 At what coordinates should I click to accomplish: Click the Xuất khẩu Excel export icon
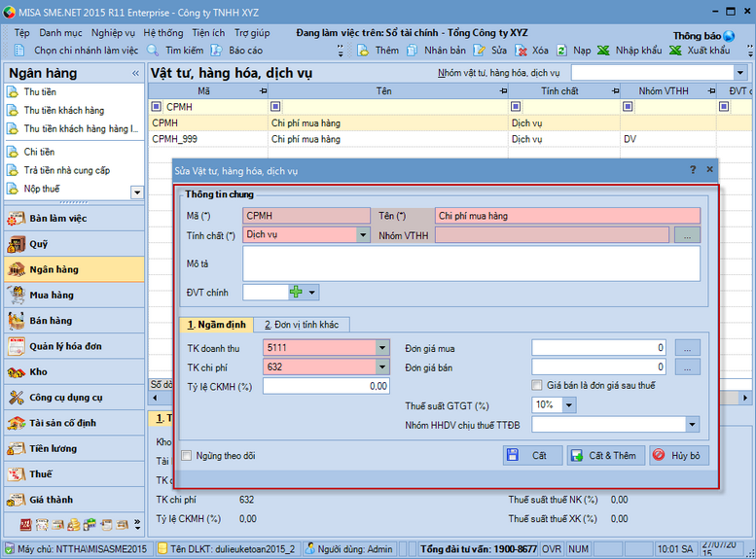(x=675, y=51)
